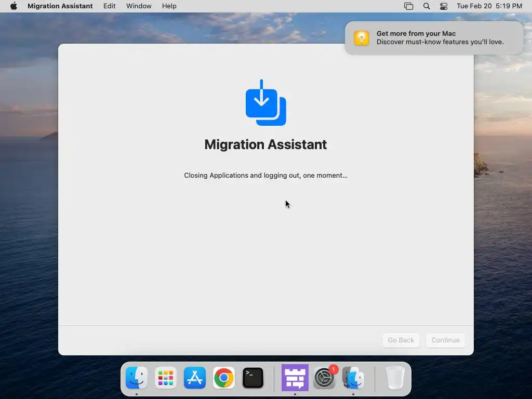Click the Continue button
This screenshot has width=532, height=399.
(445, 340)
